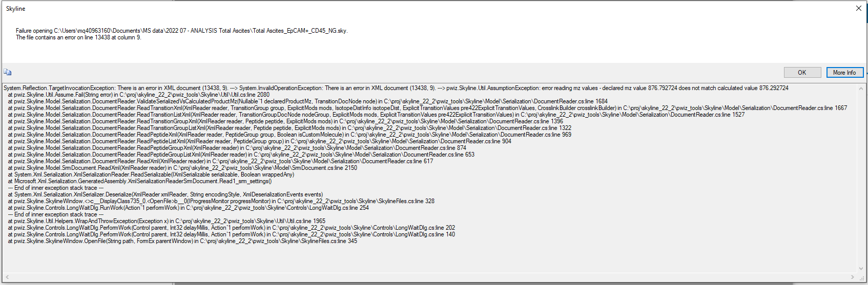Click the ValidateSerializedVsCalculatedProductMz stack line
Image resolution: width=868 pixels, height=285 pixels.
pos(307,101)
